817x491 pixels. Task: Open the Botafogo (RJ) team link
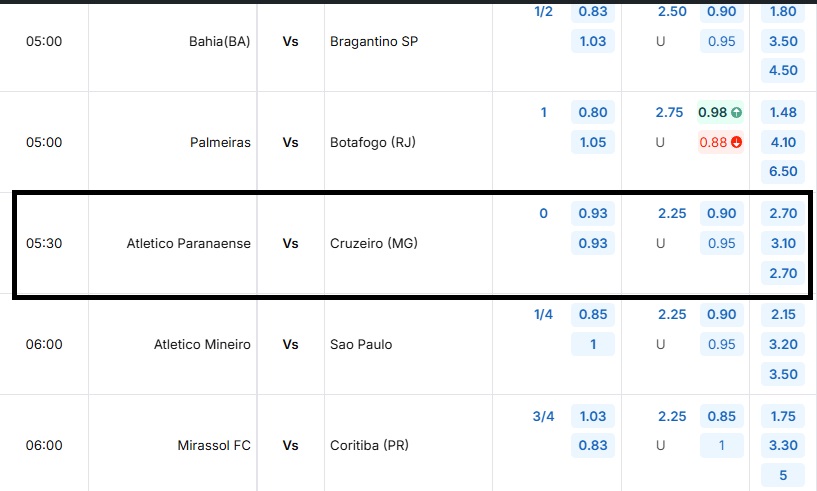click(x=371, y=142)
